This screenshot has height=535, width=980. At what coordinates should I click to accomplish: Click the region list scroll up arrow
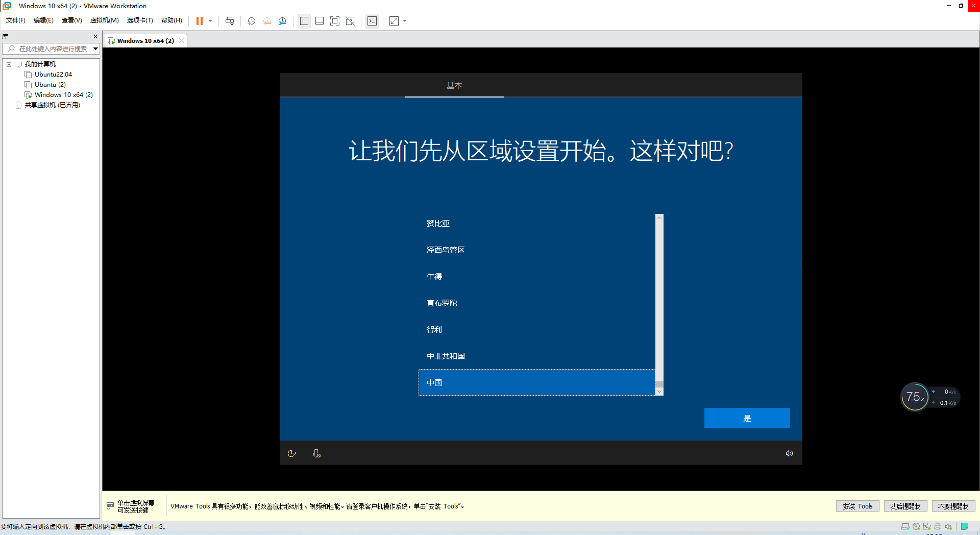tap(659, 218)
